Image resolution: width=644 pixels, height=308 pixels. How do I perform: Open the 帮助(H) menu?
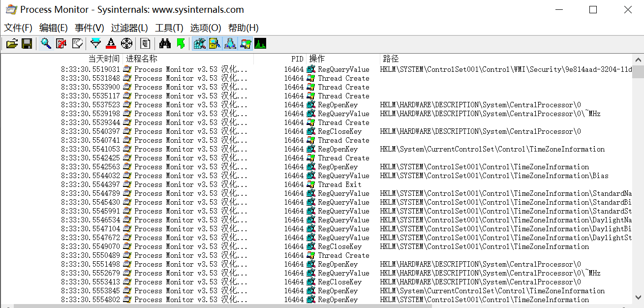click(244, 28)
